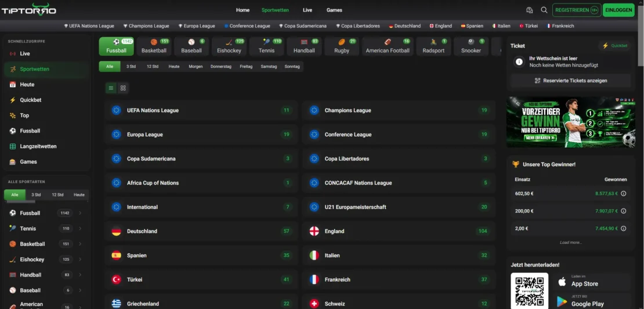Open Games in top navigation

click(x=334, y=10)
